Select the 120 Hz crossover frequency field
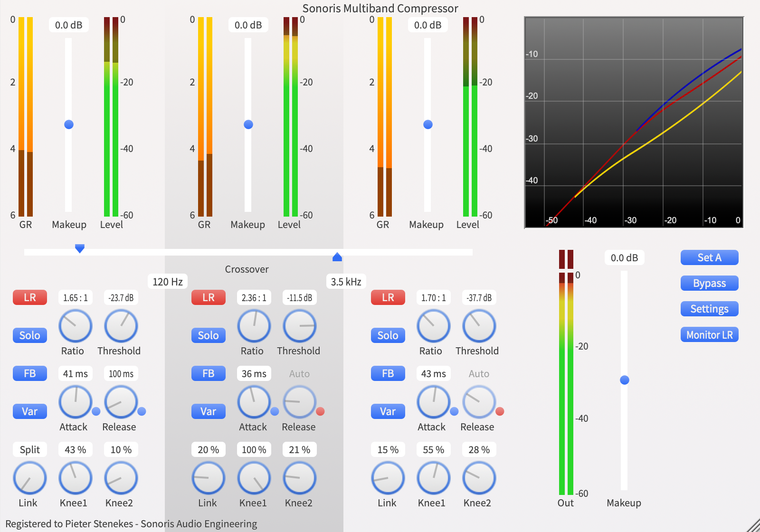760x532 pixels. (167, 281)
